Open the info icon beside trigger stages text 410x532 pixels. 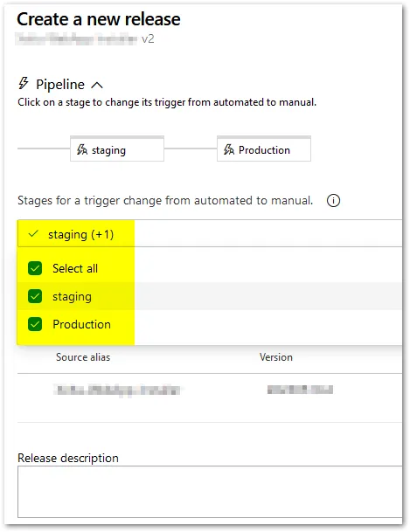333,201
